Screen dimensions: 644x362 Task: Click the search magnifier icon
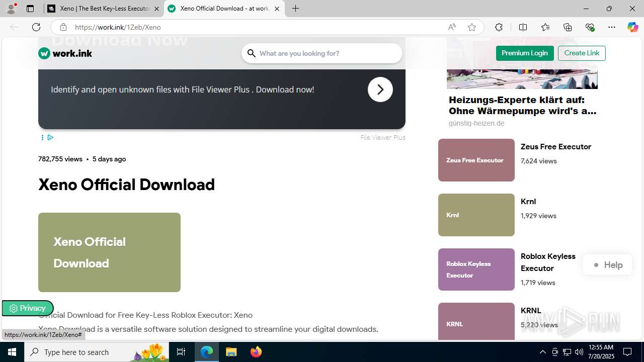tap(252, 53)
